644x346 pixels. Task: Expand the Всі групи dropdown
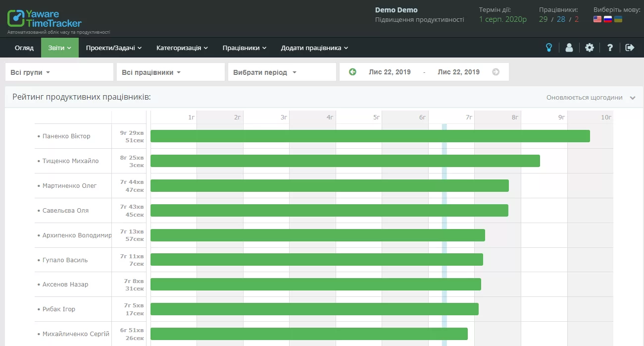coord(59,72)
